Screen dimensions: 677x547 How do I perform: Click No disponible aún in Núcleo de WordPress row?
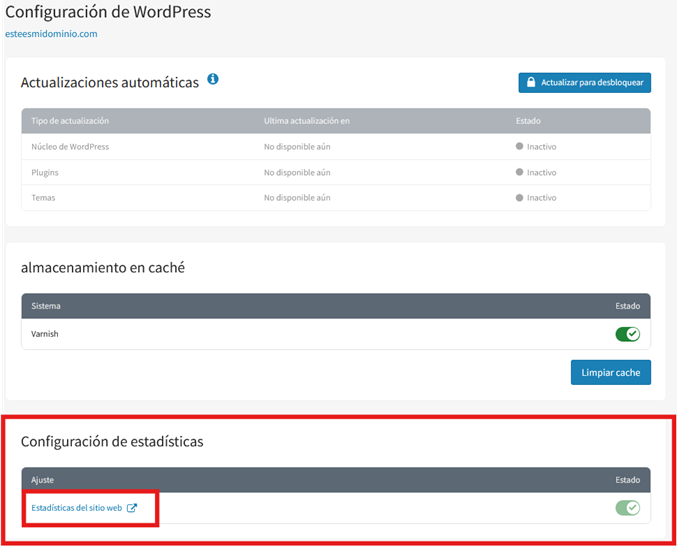tap(297, 147)
